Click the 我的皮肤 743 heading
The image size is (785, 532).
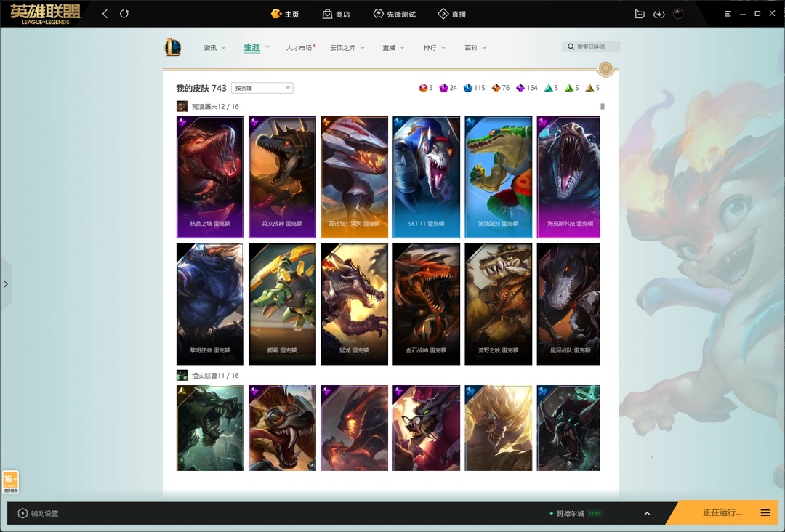tap(201, 88)
